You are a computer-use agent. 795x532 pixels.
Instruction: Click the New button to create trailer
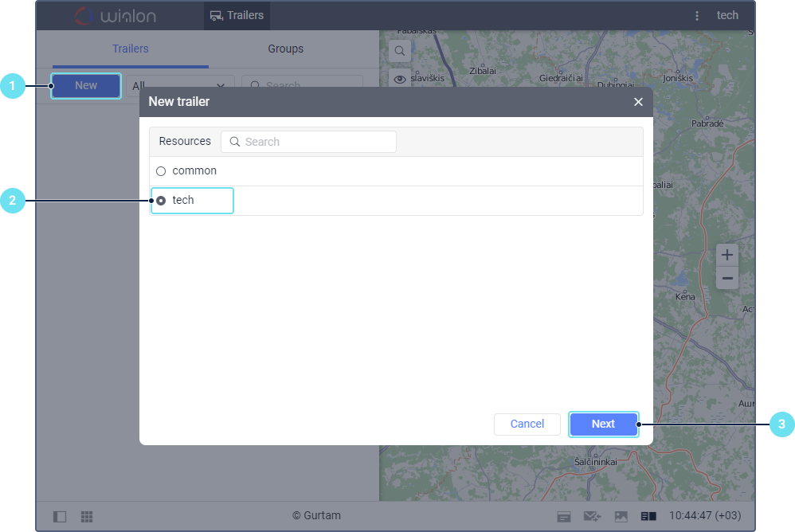pos(86,86)
